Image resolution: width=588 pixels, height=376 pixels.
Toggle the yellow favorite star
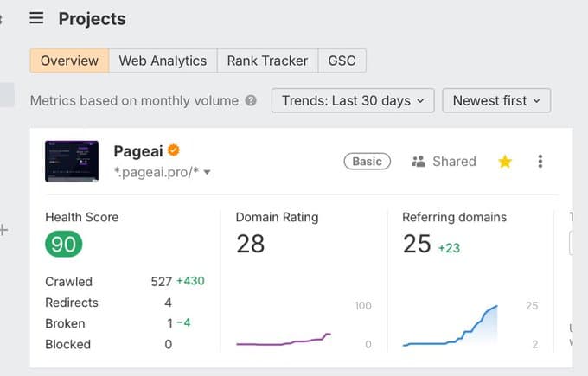pos(505,161)
